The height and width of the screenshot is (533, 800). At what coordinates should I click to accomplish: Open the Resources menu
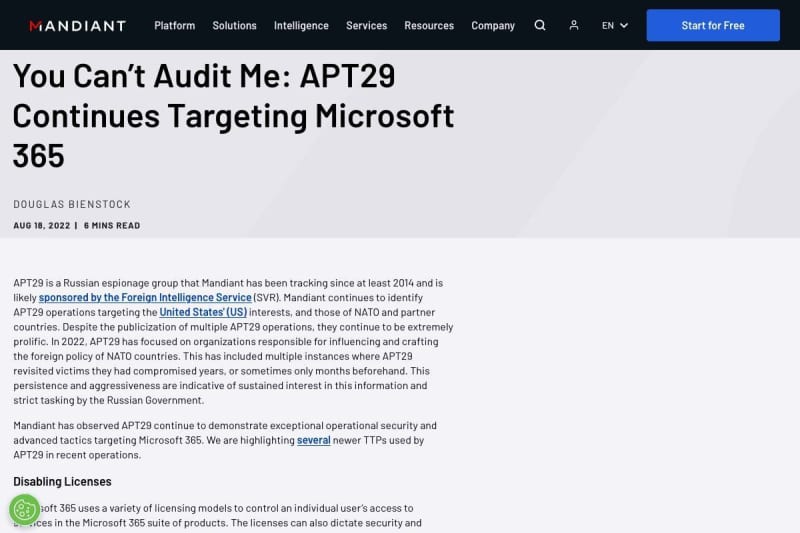point(429,25)
